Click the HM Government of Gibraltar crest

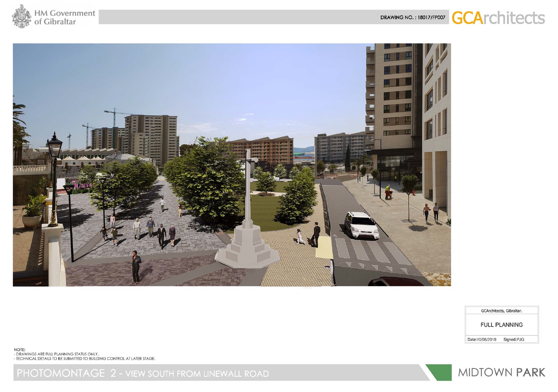pos(22,16)
